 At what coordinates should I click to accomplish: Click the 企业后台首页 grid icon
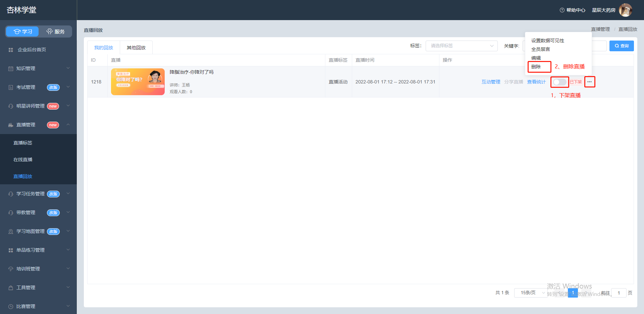(x=11, y=50)
